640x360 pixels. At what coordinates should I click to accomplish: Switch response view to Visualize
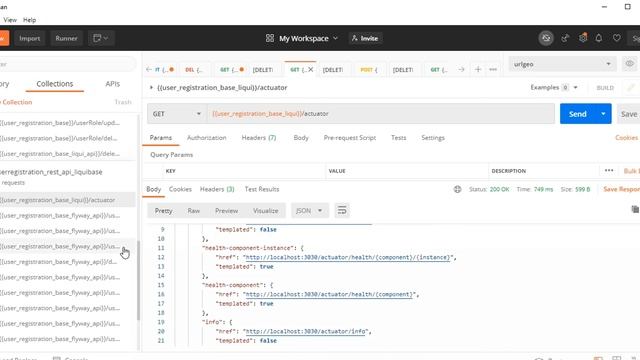pos(265,211)
